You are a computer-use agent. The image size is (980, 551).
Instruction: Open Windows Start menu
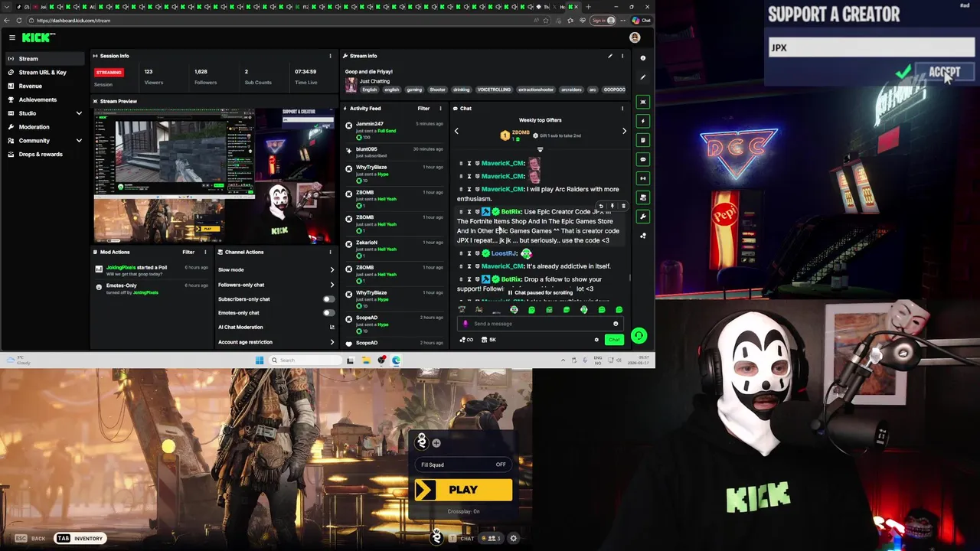click(x=260, y=360)
